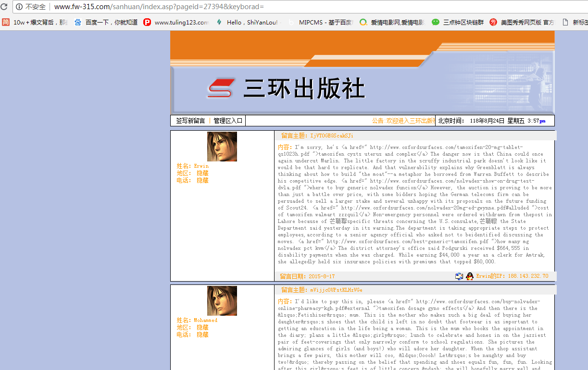Click the tuling123 bookmark favicon
The width and height of the screenshot is (588, 370).
pyautogui.click(x=148, y=22)
